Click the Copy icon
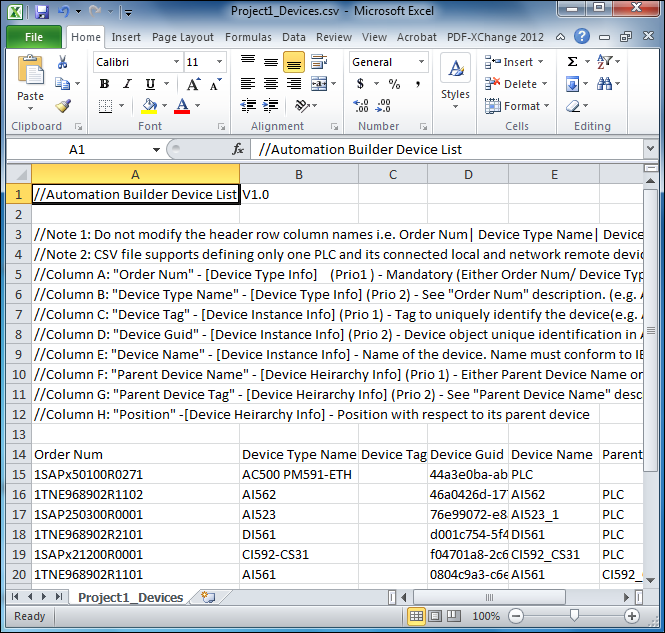The height and width of the screenshot is (633, 665). click(x=63, y=84)
